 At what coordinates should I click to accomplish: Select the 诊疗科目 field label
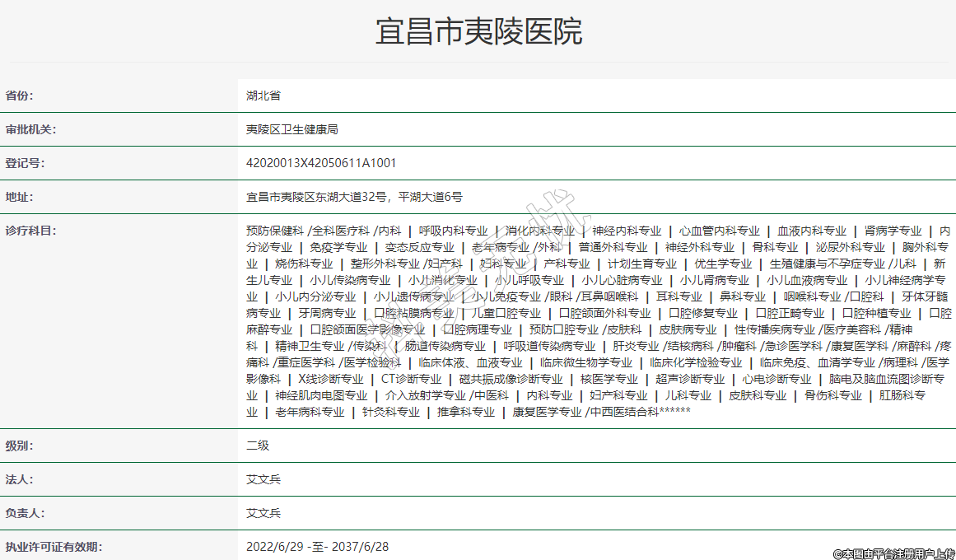click(x=30, y=231)
